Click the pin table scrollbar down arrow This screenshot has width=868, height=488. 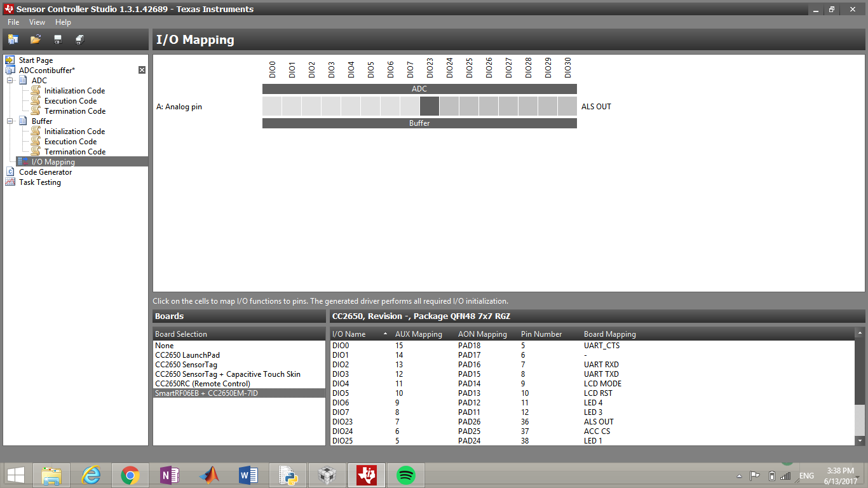pos(860,440)
